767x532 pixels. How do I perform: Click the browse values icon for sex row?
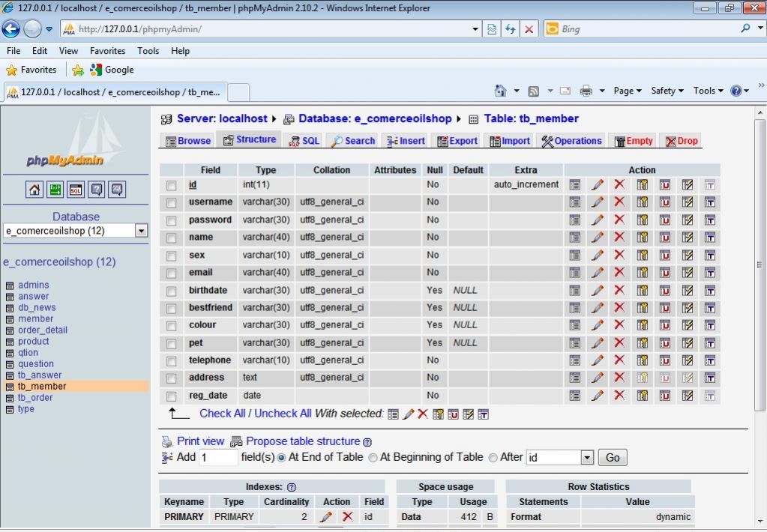point(574,256)
